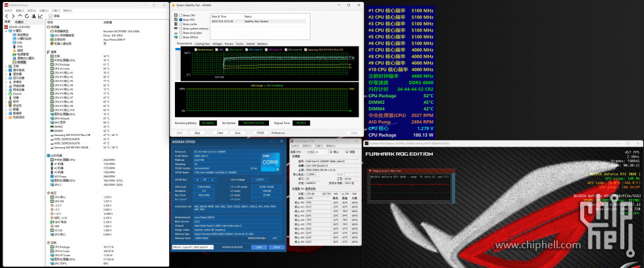This screenshot has height=268, width=644.
Task: Enable Stress local disks checkbox
Action: [x=180, y=33]
